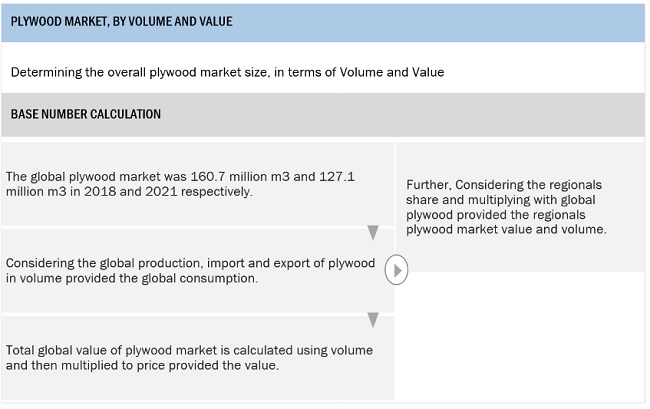The image size is (650, 409).
Task: Click the circular right-arrow icon
Action: 398,269
